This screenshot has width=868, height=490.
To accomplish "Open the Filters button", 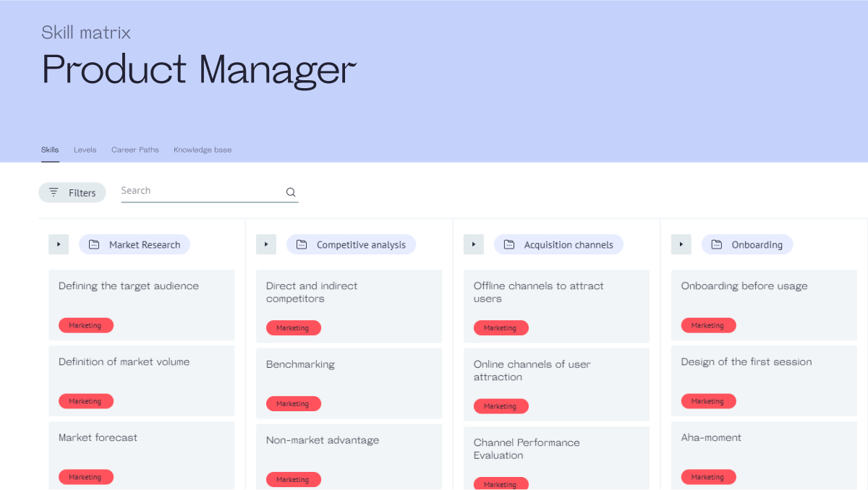I will (x=72, y=192).
